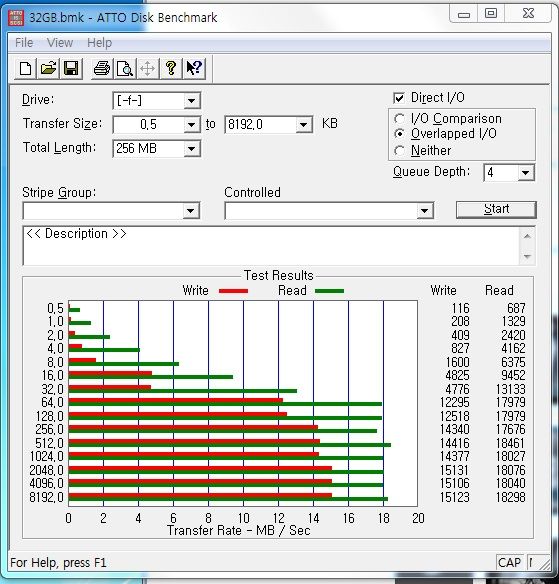Open the View menu
Image resolution: width=559 pixels, height=584 pixels.
[60, 42]
